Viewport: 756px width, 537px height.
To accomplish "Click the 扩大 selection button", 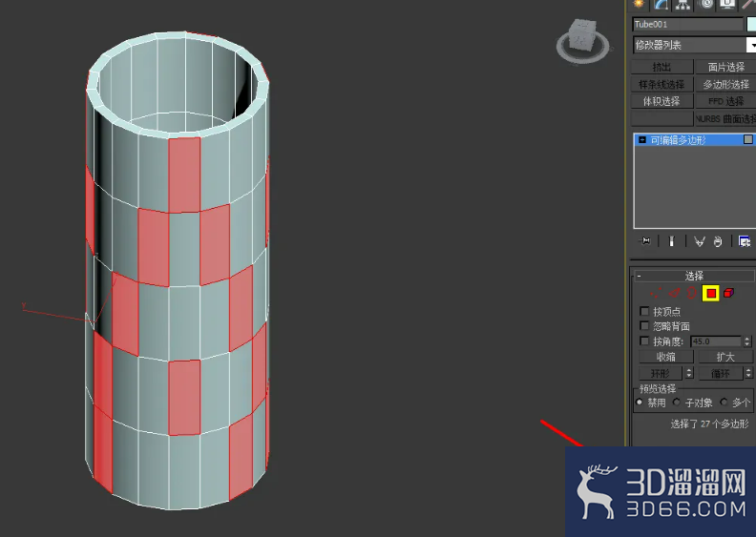I will point(725,357).
